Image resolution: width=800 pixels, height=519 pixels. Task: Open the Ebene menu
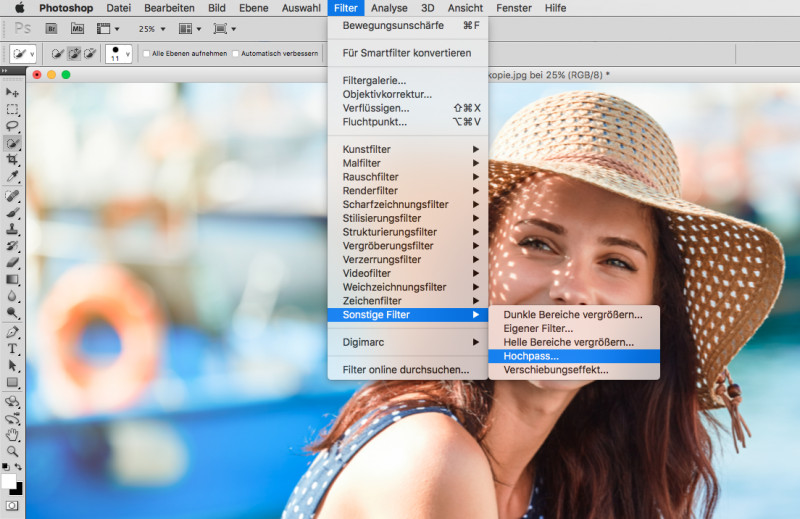click(254, 8)
